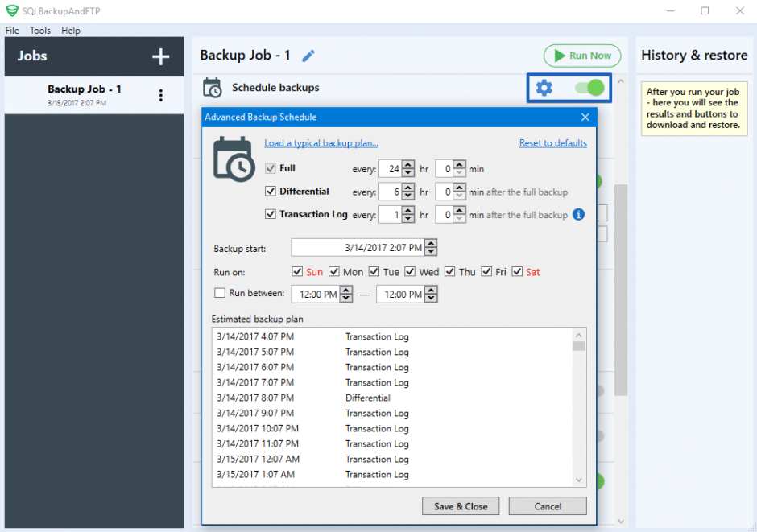Click Run between end time field

pyautogui.click(x=401, y=294)
